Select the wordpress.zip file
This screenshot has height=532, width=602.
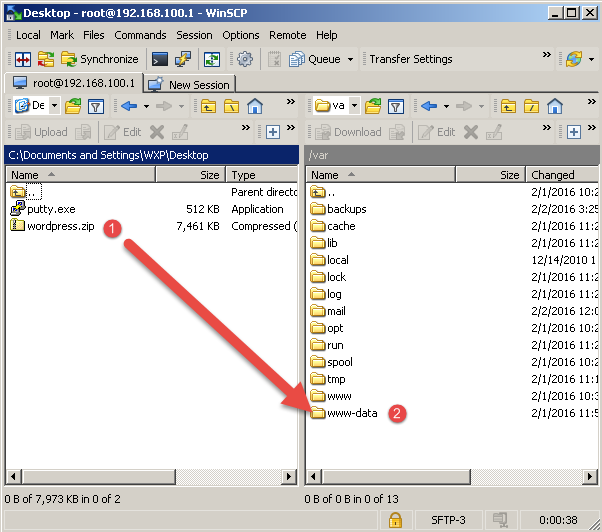tap(60, 226)
